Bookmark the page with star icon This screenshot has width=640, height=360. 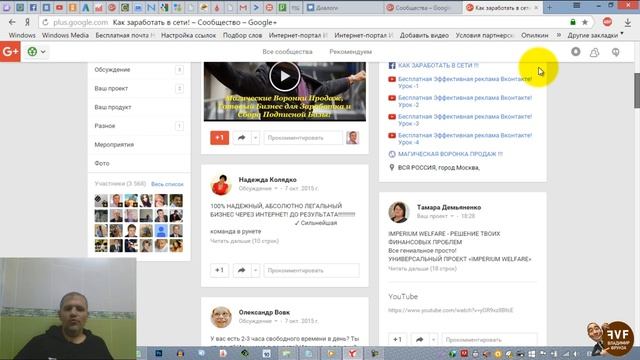pyautogui.click(x=585, y=22)
